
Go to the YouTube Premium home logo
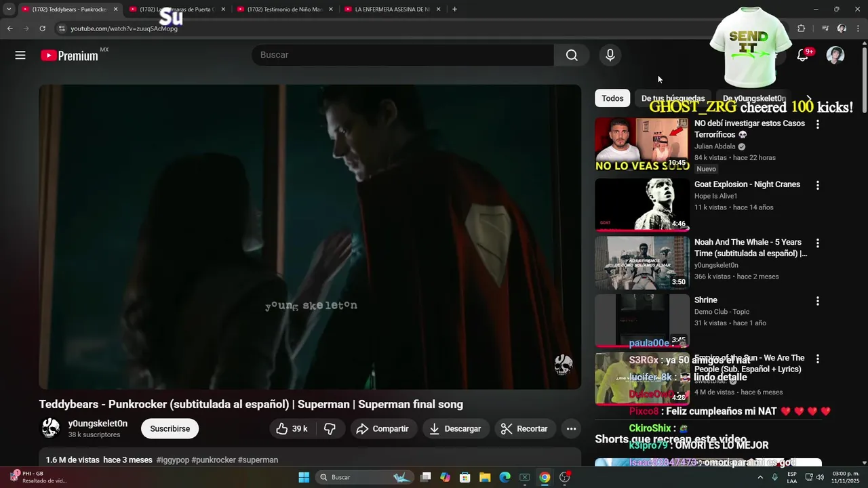point(70,56)
